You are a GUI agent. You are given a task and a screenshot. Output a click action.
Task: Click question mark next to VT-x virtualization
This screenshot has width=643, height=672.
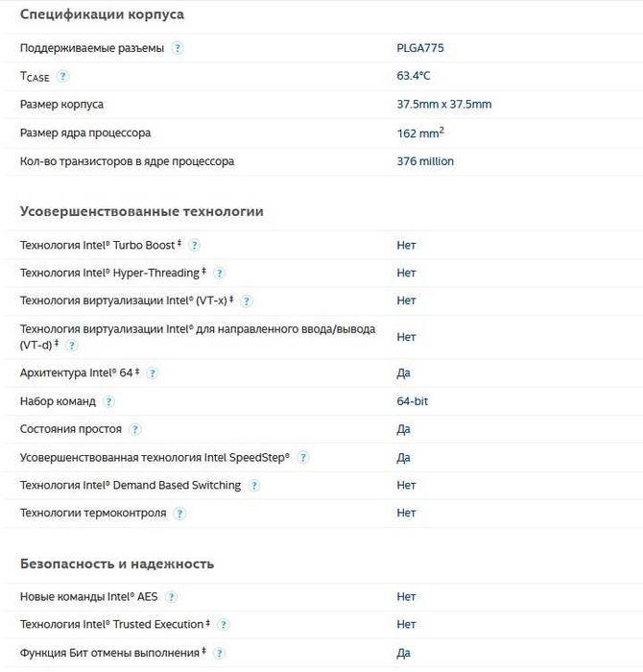[x=247, y=301]
